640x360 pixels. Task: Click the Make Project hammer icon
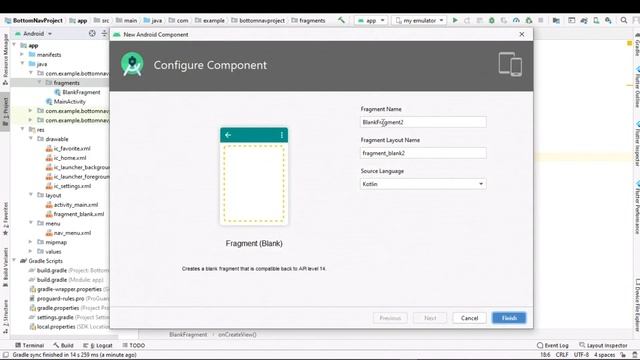click(x=341, y=20)
